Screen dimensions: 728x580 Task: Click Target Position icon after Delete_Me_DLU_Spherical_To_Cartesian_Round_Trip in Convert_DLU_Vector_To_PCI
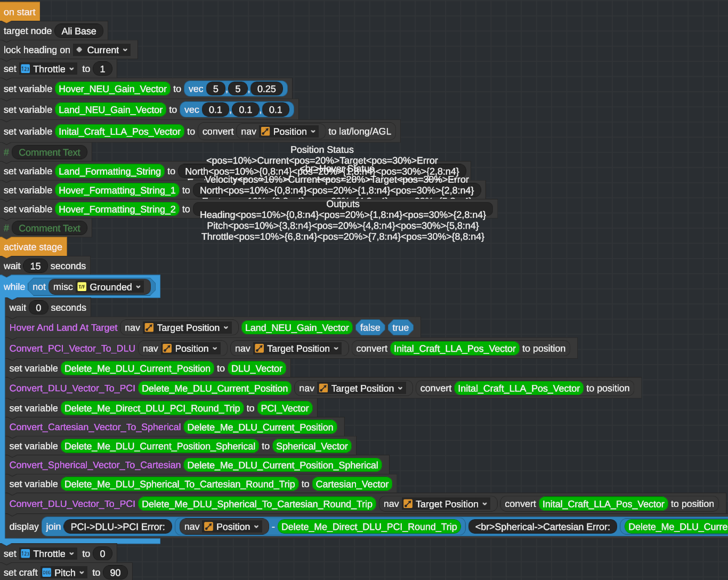point(408,504)
